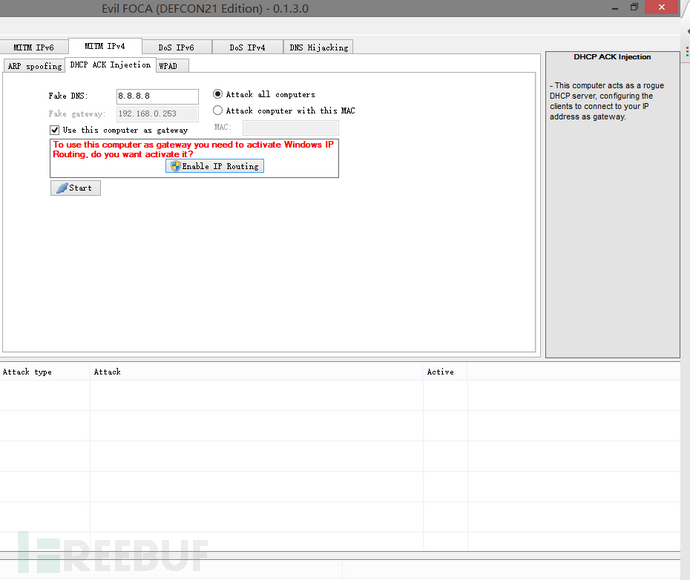Click the Fake DNS input field

(x=157, y=96)
